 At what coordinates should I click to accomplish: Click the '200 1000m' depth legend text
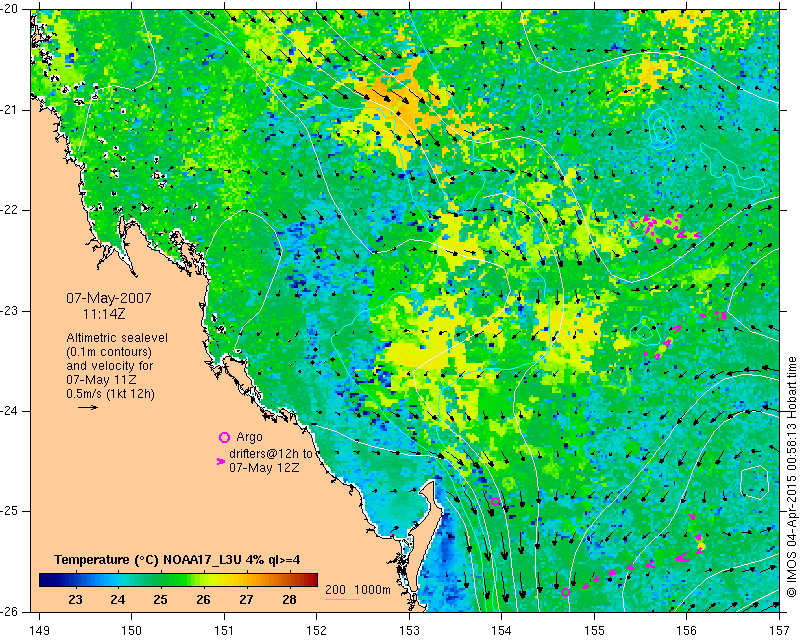pos(358,590)
